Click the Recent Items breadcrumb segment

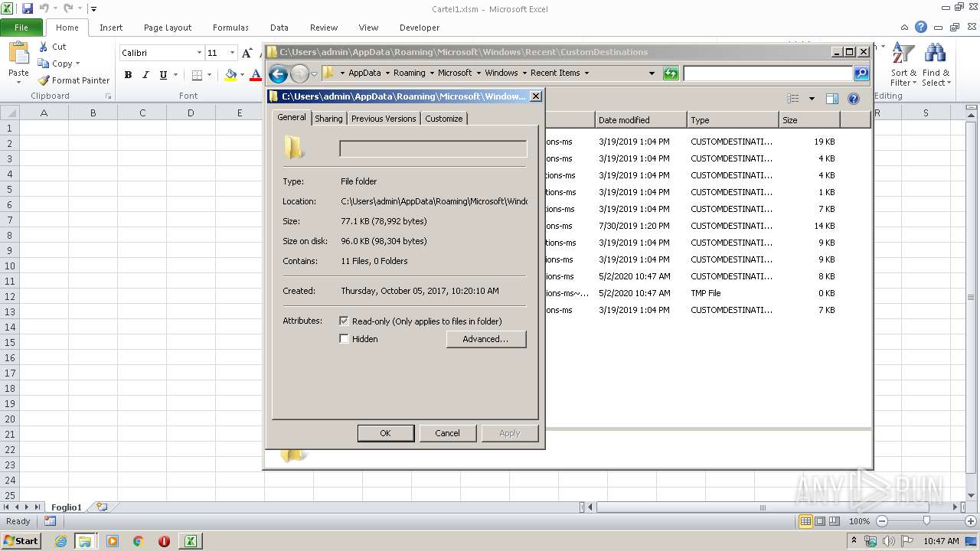tap(555, 73)
